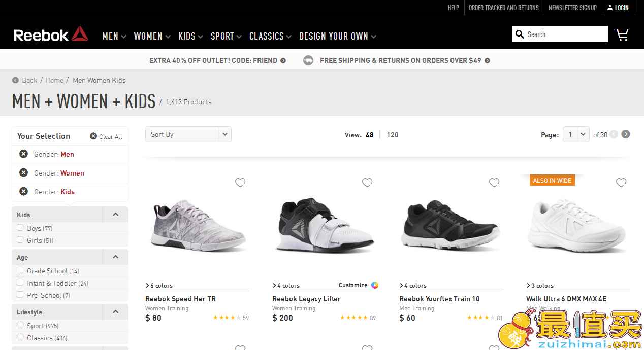The width and height of the screenshot is (644, 350).
Task: Click Clear All selections
Action: (x=106, y=136)
